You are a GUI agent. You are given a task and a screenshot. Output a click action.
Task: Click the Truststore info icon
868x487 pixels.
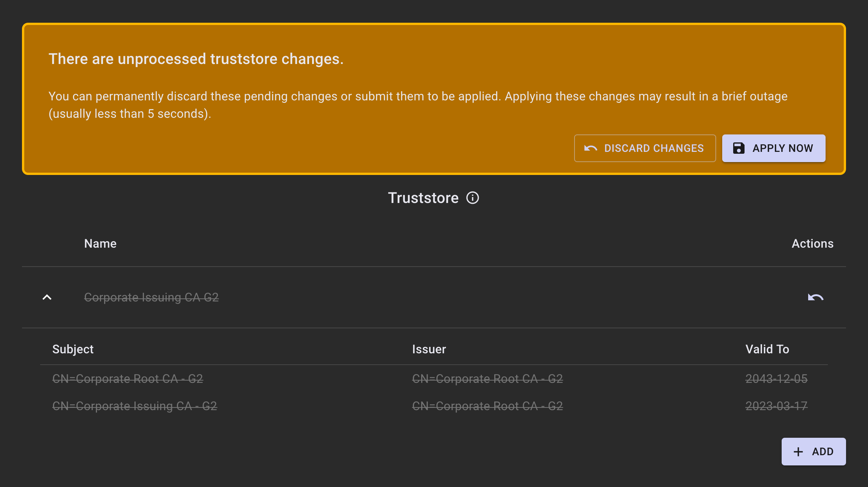(472, 198)
